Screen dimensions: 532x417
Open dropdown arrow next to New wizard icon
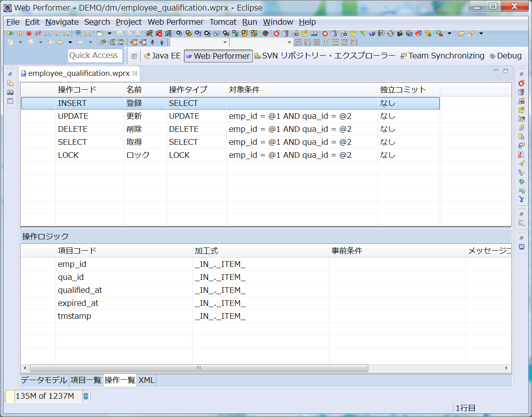(x=109, y=33)
